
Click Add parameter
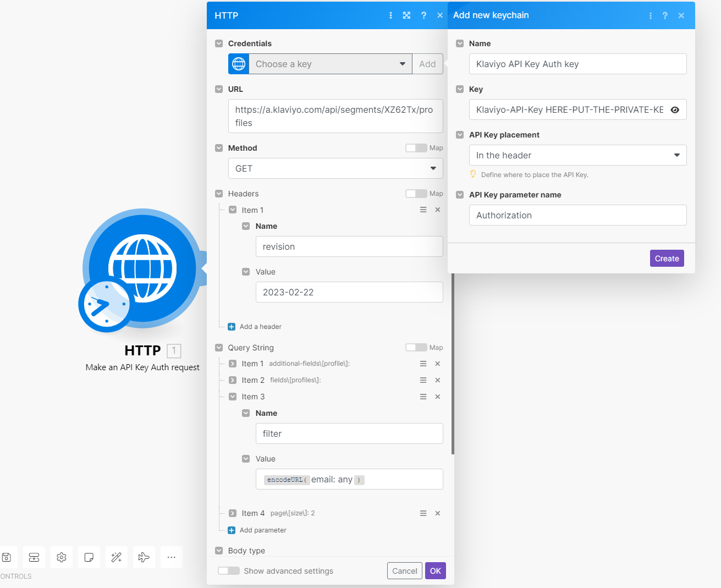click(x=263, y=530)
